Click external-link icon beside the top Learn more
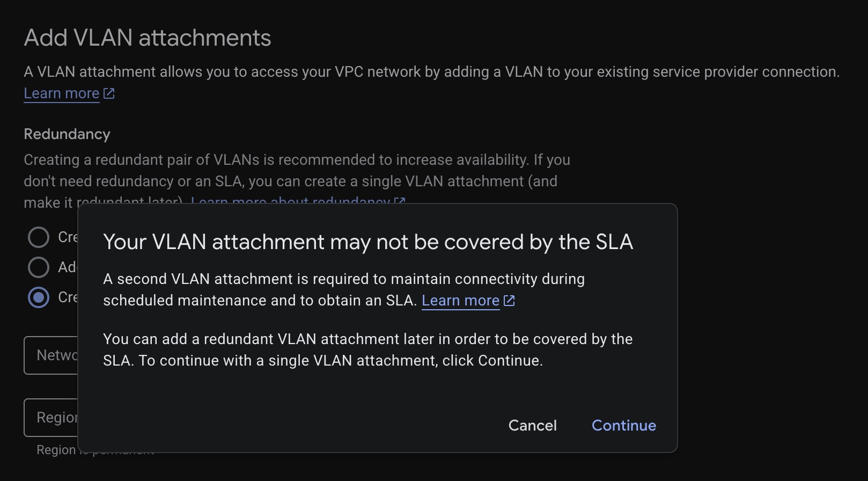The image size is (868, 481). 109,93
